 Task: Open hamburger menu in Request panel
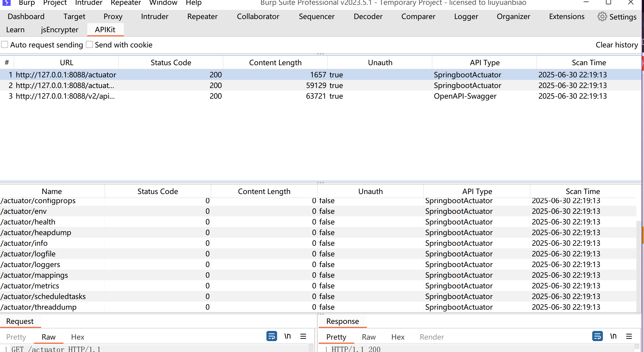coord(303,336)
